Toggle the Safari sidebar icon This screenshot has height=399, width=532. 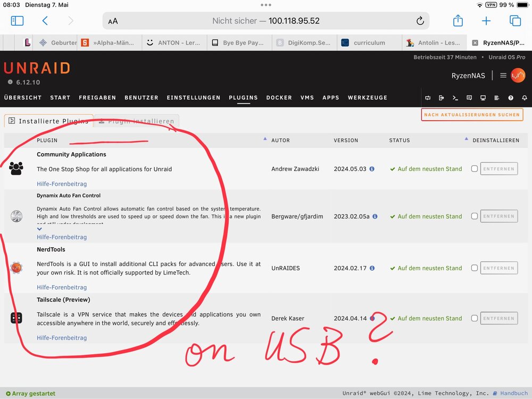(x=18, y=21)
